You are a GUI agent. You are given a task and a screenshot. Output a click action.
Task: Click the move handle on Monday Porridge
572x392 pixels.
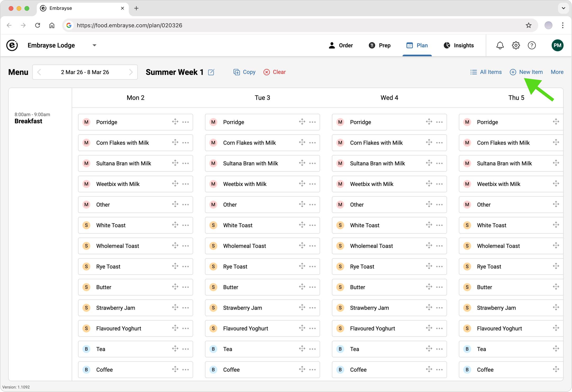click(175, 122)
